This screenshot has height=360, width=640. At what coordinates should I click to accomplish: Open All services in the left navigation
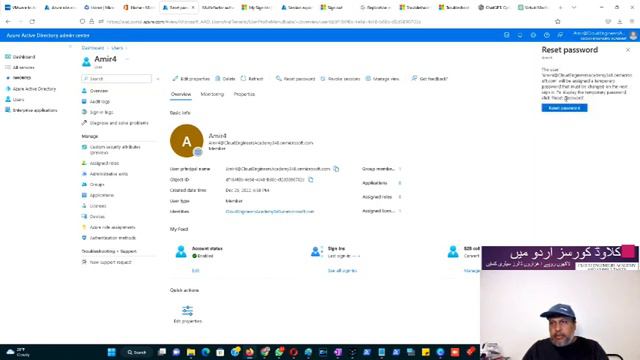pos(23,67)
